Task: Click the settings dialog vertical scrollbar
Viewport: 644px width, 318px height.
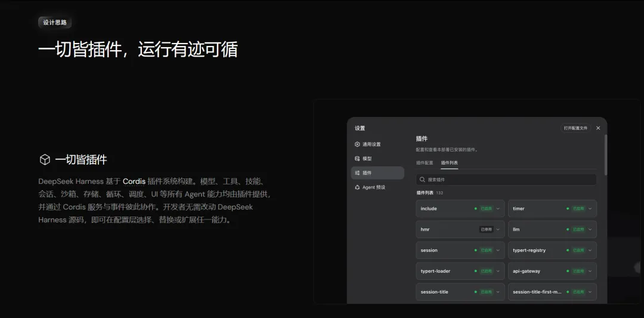Action: [605, 155]
